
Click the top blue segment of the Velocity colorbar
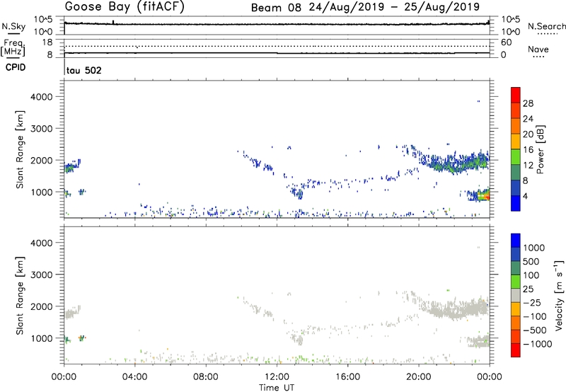click(516, 241)
